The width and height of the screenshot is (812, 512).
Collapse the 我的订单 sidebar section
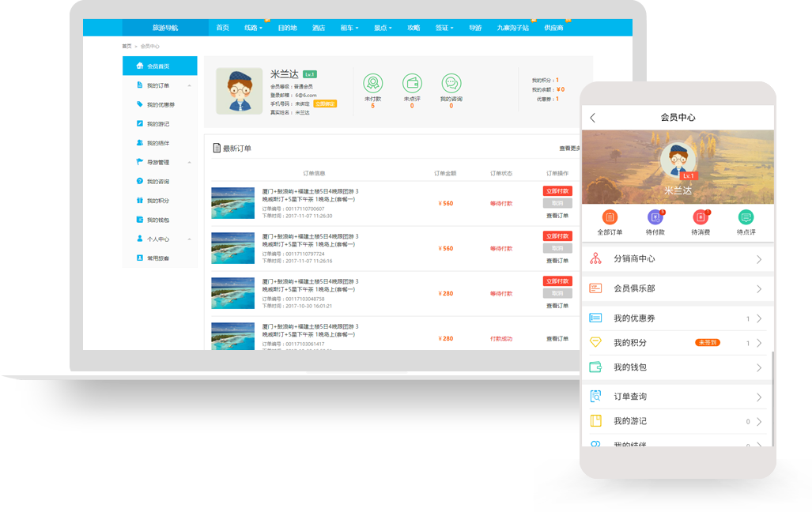(x=189, y=85)
